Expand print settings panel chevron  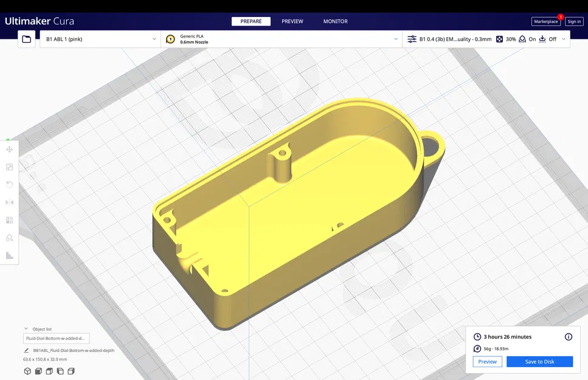tap(564, 39)
